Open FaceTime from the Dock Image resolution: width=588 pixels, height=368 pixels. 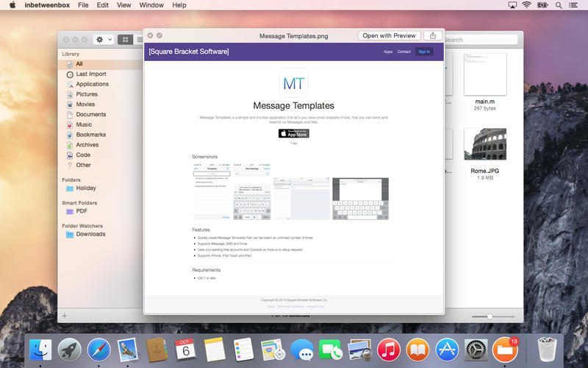[330, 350]
